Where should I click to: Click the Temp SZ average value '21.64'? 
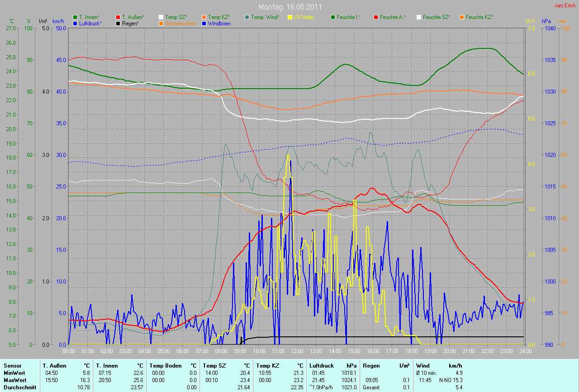point(244,387)
